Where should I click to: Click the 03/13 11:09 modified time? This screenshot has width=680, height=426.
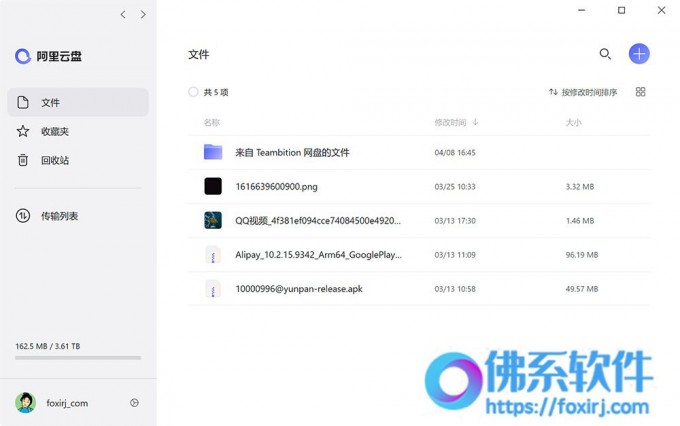[x=455, y=255]
